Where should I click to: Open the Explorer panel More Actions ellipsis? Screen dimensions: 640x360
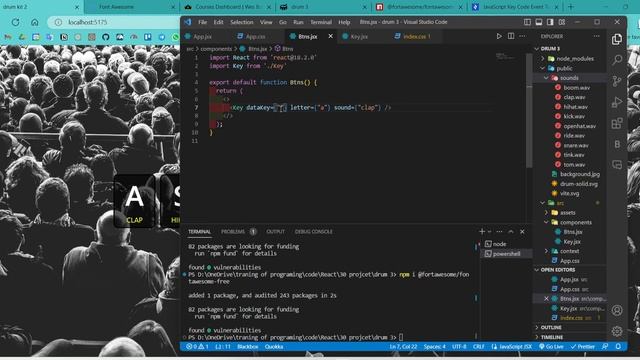(x=596, y=36)
